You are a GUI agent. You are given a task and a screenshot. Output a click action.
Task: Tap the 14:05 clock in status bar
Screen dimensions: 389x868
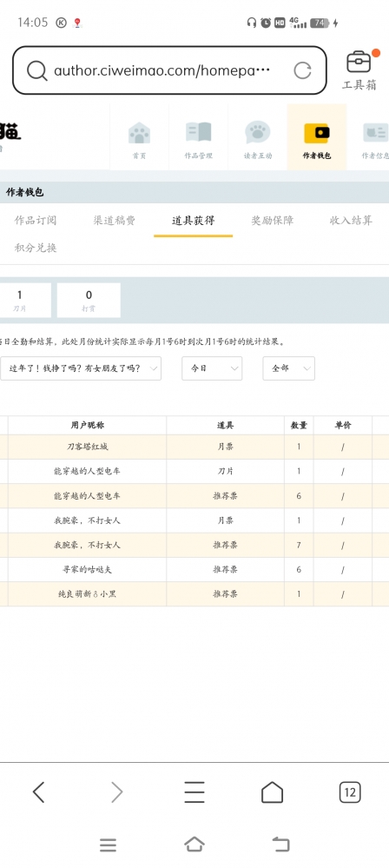pyautogui.click(x=33, y=23)
